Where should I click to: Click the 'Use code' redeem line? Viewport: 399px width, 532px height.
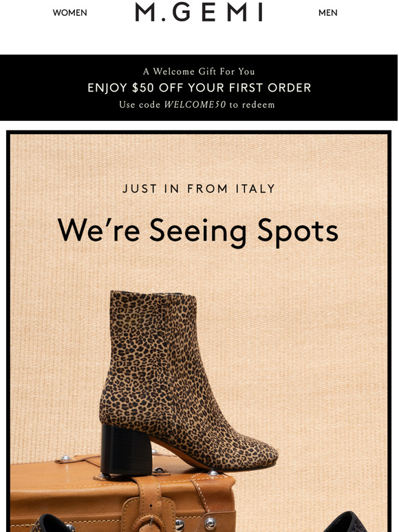[197, 104]
